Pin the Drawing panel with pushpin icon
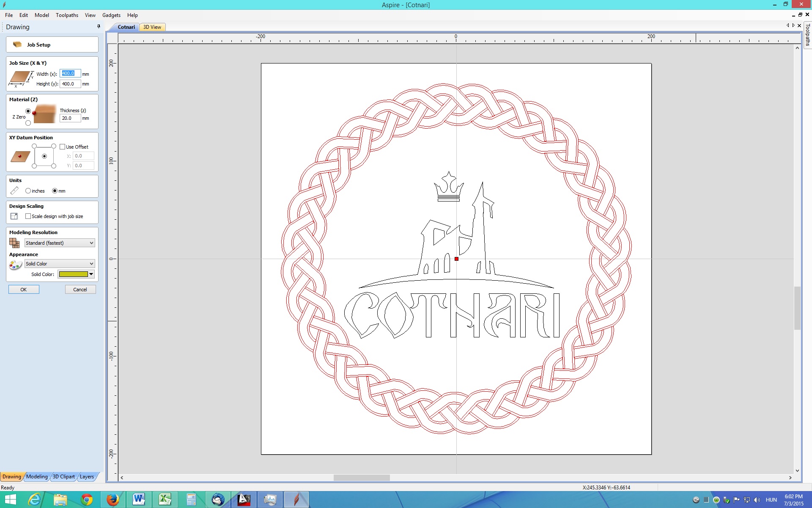The width and height of the screenshot is (812, 508). point(99,26)
